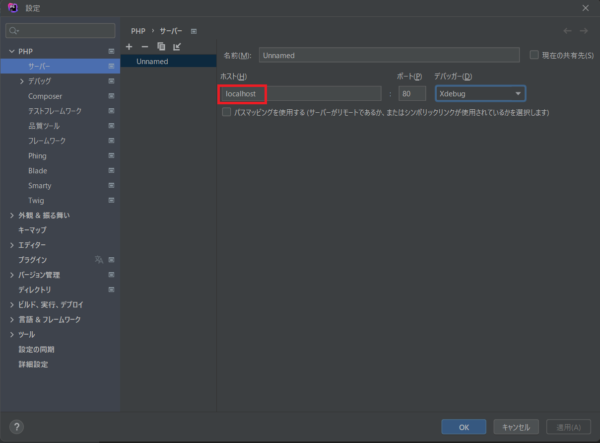Click the back navigation arrow
The image size is (600, 443).
point(568,31)
